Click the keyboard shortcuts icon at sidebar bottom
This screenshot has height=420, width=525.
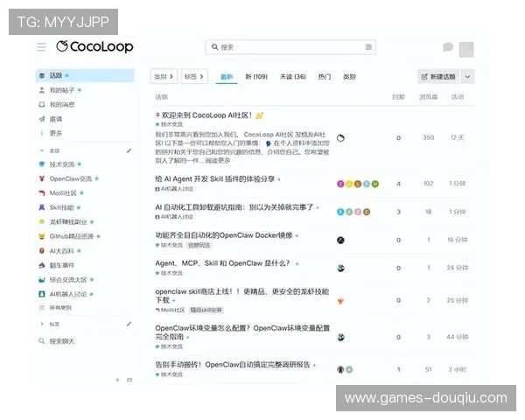[129, 380]
